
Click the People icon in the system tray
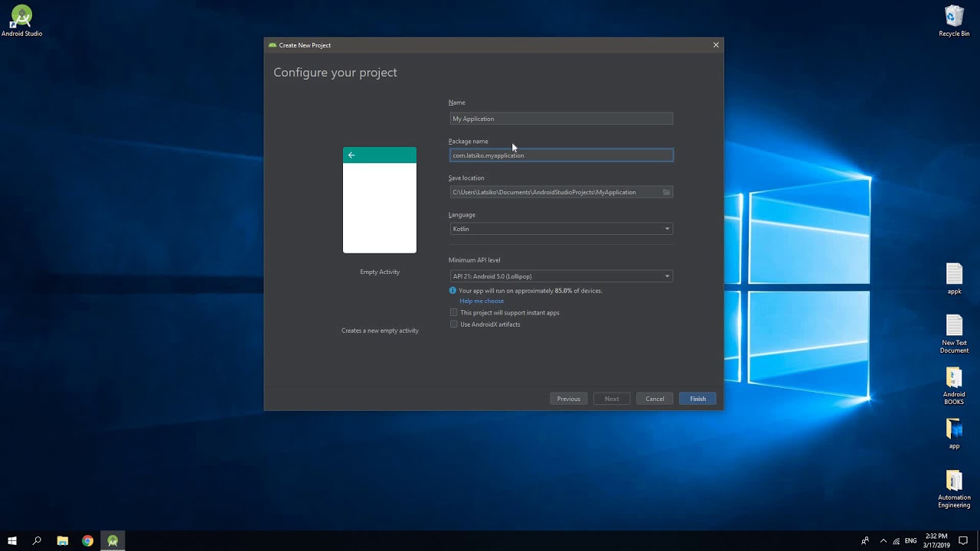coord(865,541)
